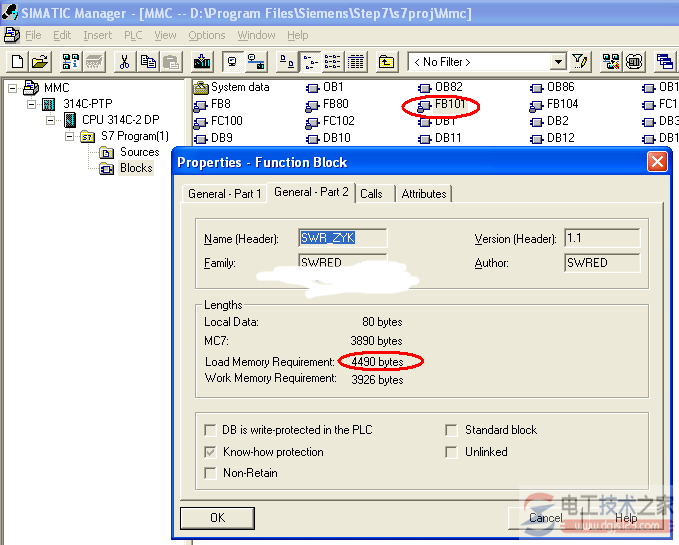Collapse the MMC project tree node
The height and width of the screenshot is (545, 679).
(x=13, y=88)
